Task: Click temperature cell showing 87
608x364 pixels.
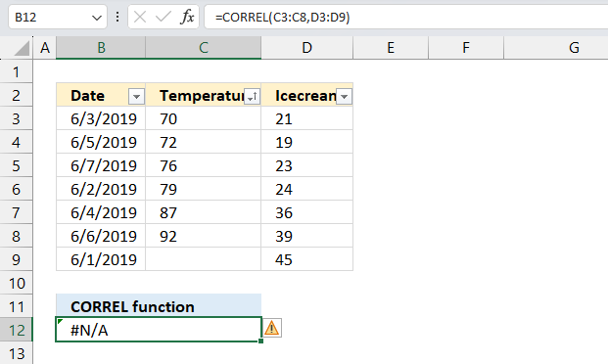Action: pos(204,212)
